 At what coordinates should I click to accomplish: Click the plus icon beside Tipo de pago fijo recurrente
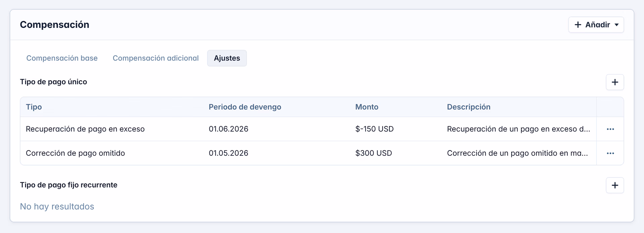(x=615, y=185)
